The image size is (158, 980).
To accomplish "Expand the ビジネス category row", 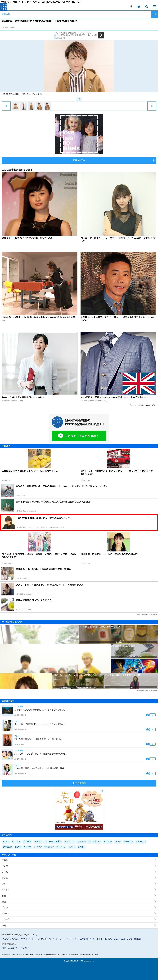I will click(79, 913).
